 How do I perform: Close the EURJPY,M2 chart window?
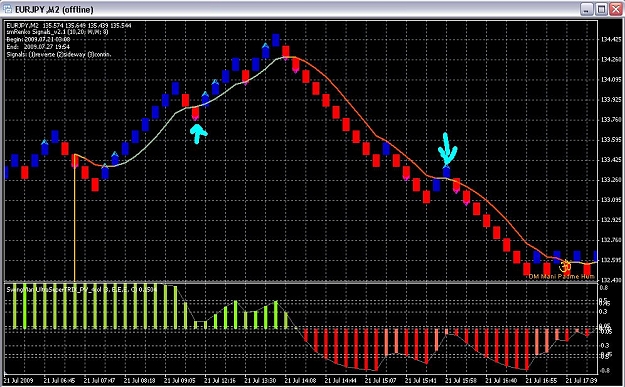(x=616, y=9)
